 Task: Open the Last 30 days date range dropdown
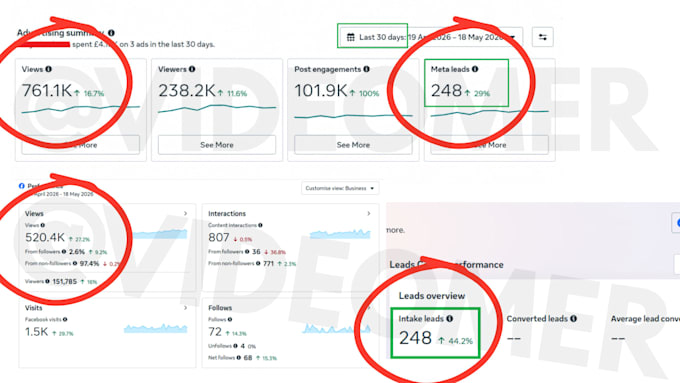pyautogui.click(x=431, y=37)
